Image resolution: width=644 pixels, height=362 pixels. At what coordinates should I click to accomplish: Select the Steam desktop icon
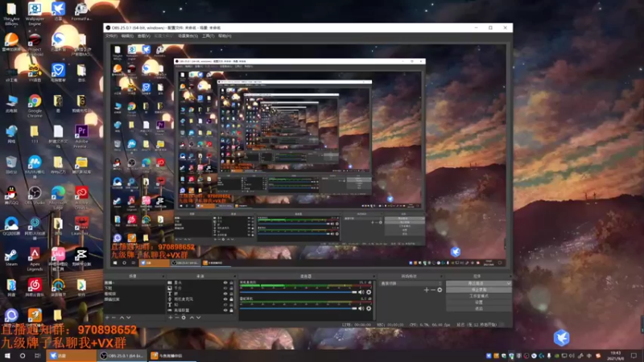(11, 257)
